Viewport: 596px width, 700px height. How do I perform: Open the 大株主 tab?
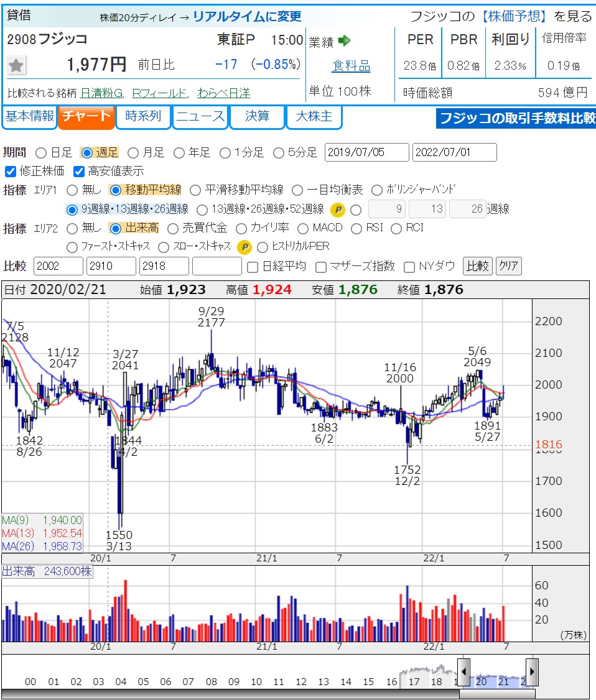tap(314, 117)
